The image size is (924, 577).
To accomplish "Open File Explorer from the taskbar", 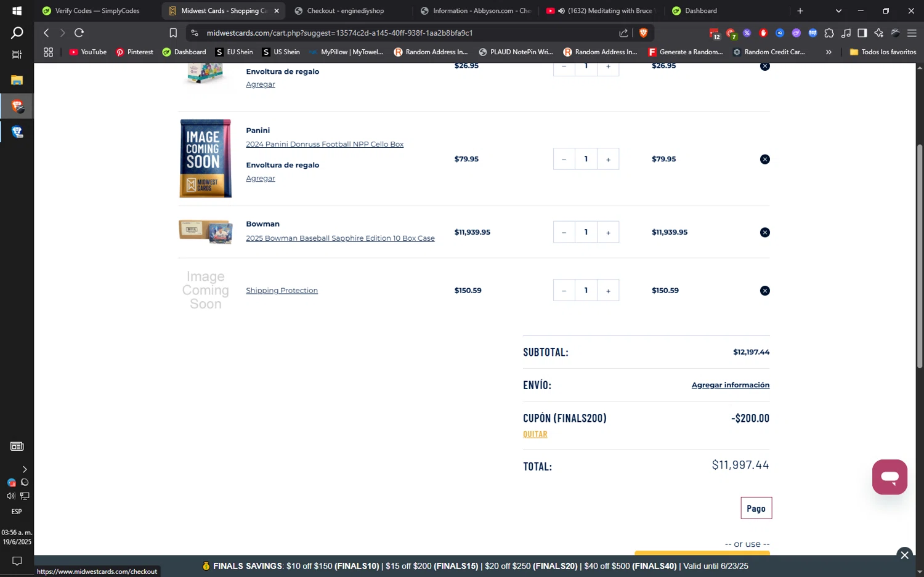I will tap(17, 80).
